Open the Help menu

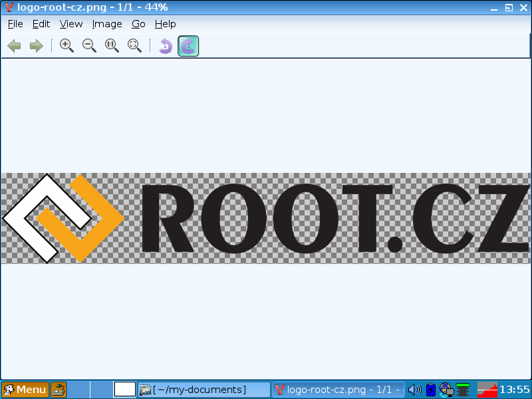click(x=165, y=24)
